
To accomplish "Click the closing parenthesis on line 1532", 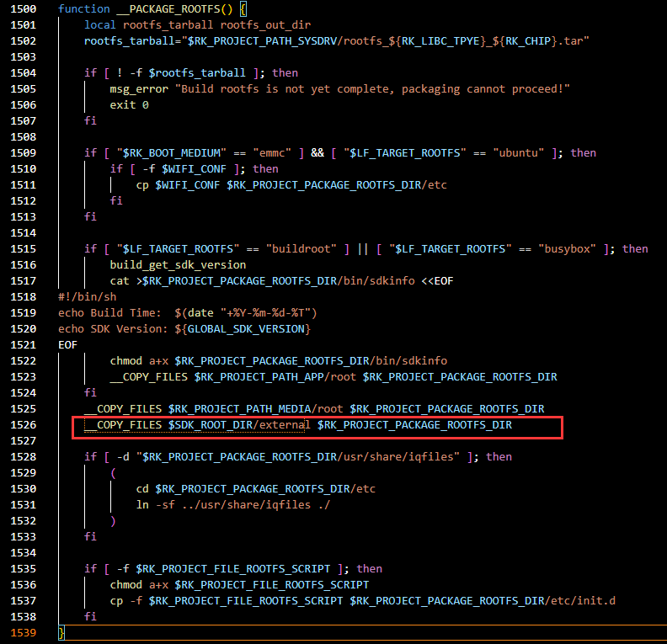I will click(x=113, y=521).
